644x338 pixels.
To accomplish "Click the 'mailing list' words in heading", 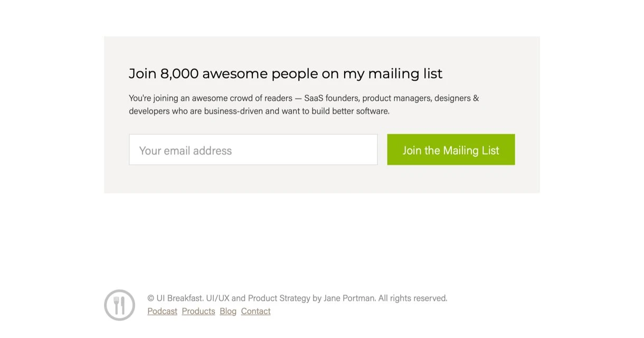I will coord(405,73).
